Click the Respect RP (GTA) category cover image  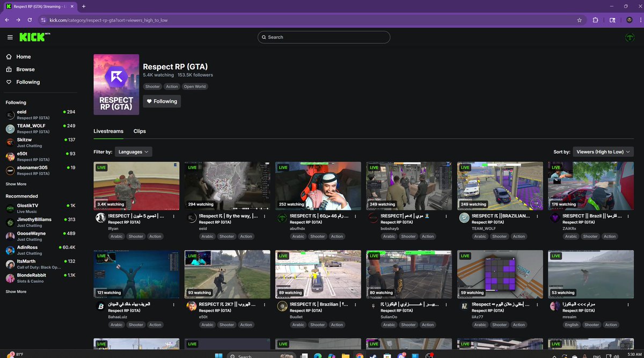pos(116,84)
